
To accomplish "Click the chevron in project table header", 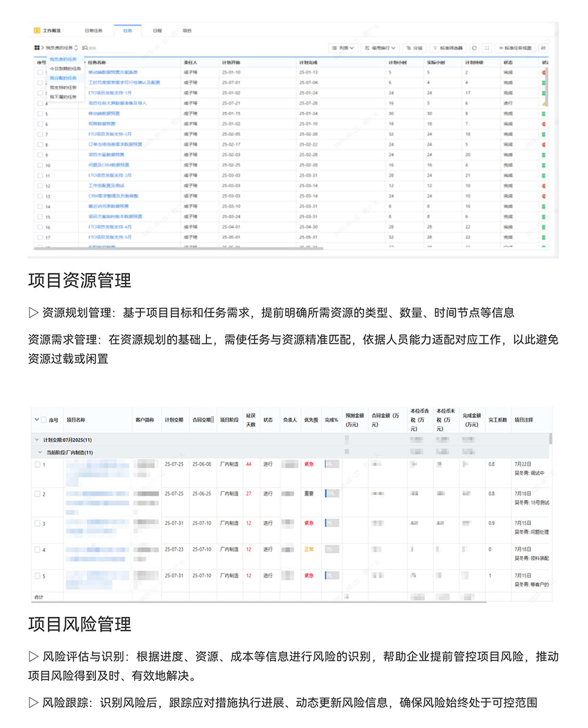I will pyautogui.click(x=36, y=420).
